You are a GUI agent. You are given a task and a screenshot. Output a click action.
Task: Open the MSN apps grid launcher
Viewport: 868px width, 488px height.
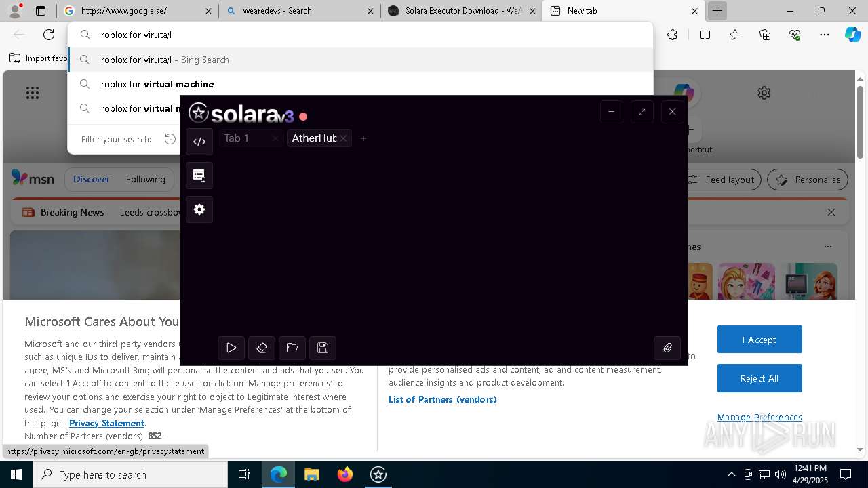33,93
